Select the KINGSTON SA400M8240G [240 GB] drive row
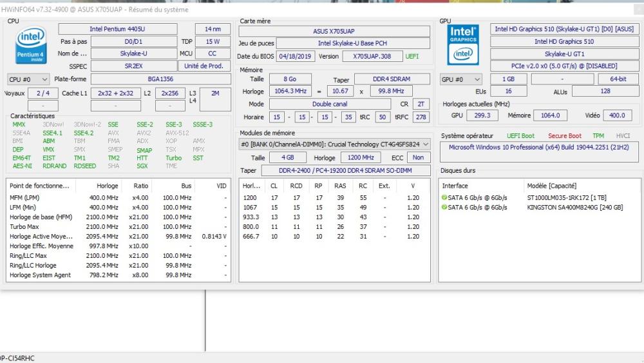 [x=539, y=208]
